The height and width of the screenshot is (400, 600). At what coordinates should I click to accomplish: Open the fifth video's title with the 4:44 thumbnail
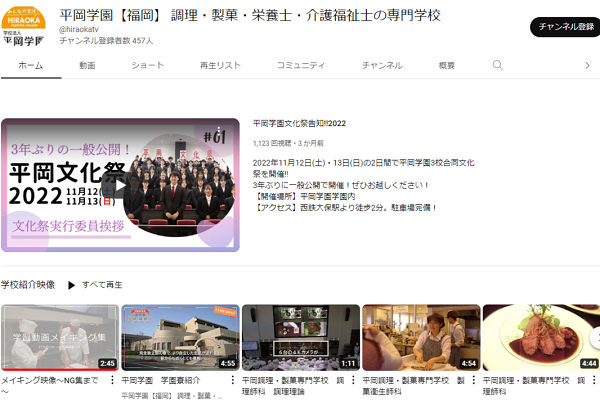(x=534, y=385)
